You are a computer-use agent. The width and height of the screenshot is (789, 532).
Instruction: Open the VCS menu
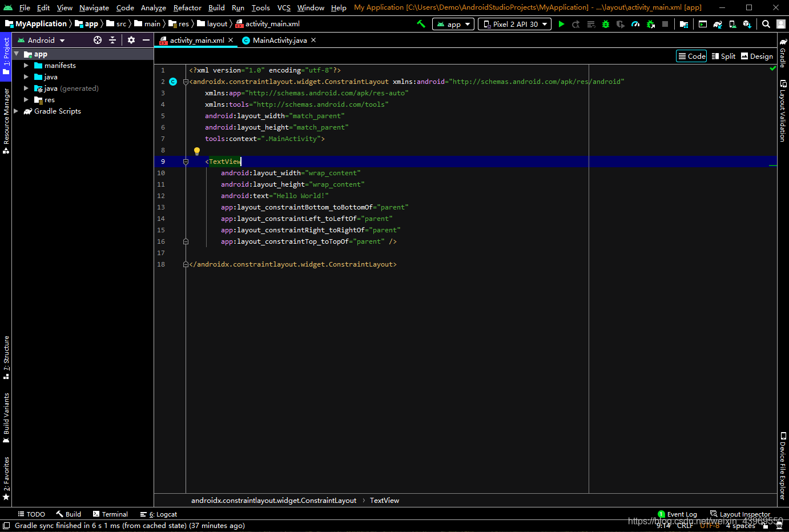tap(284, 7)
